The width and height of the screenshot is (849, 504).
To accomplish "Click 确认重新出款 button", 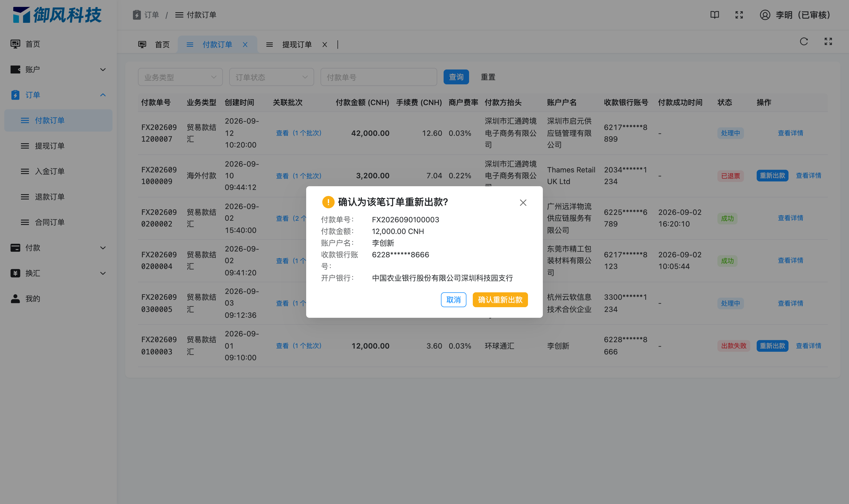I will (500, 299).
